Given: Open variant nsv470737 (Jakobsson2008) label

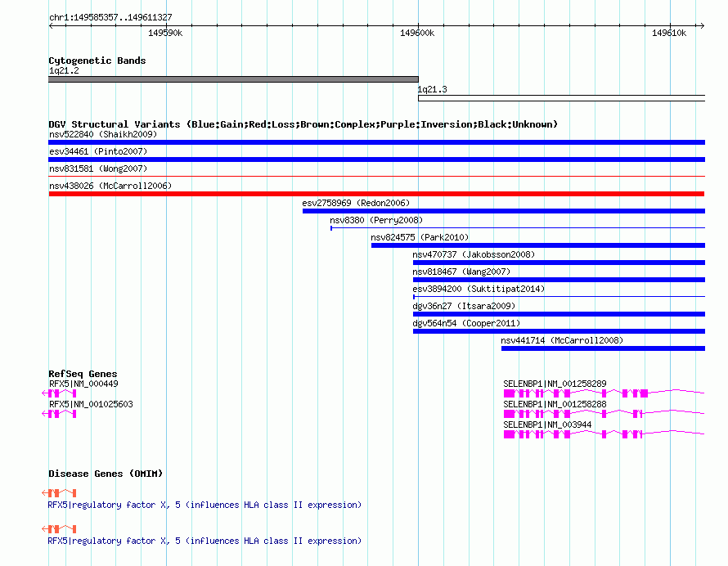Looking at the screenshot, I should pyautogui.click(x=474, y=254).
